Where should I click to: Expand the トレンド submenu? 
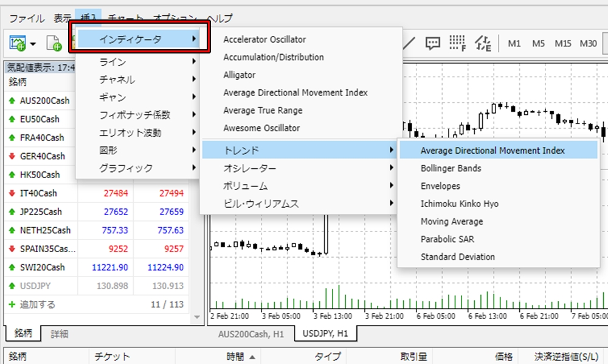pyautogui.click(x=298, y=150)
